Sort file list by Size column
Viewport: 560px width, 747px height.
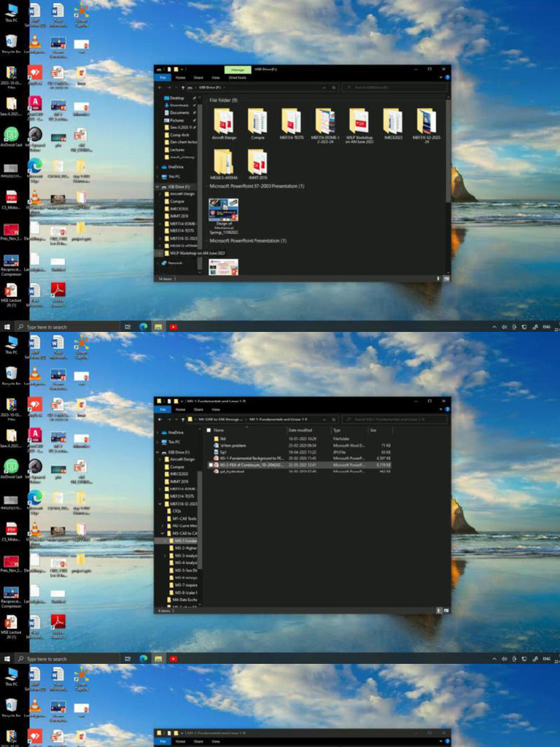(380, 430)
